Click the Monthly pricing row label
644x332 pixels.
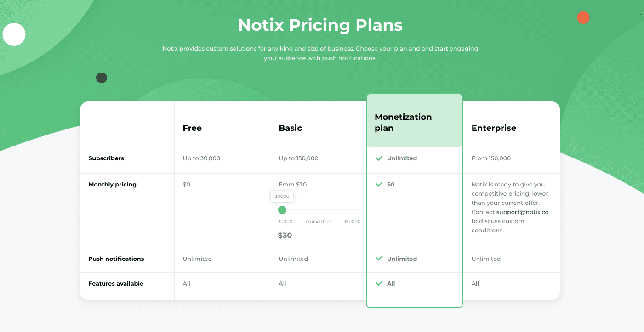point(112,185)
